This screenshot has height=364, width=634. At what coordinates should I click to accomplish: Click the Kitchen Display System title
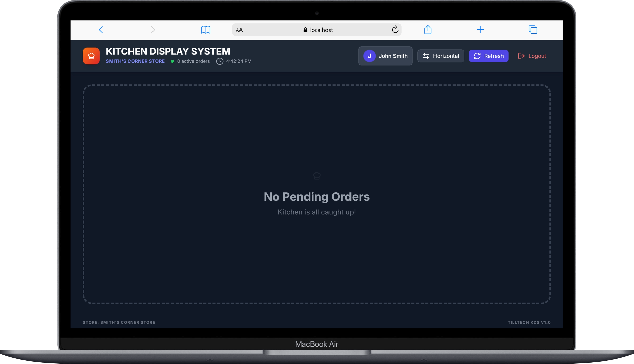click(168, 51)
